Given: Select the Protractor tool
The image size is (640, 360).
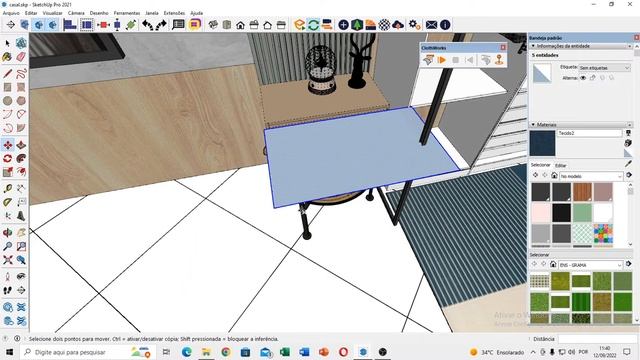Looking at the screenshot, I should (7, 202).
